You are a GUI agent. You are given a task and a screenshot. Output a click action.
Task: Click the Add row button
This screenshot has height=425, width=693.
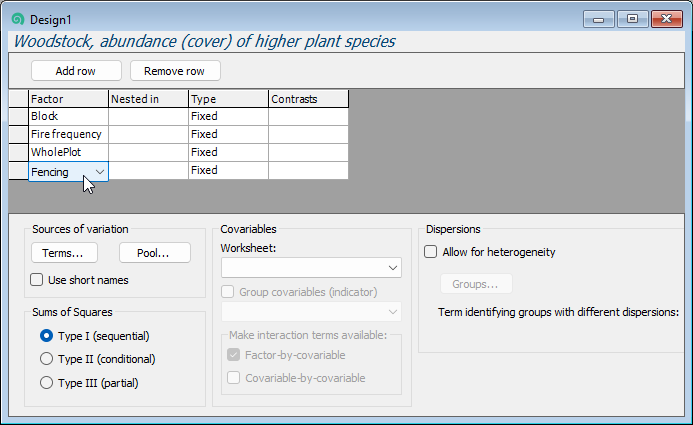click(76, 71)
